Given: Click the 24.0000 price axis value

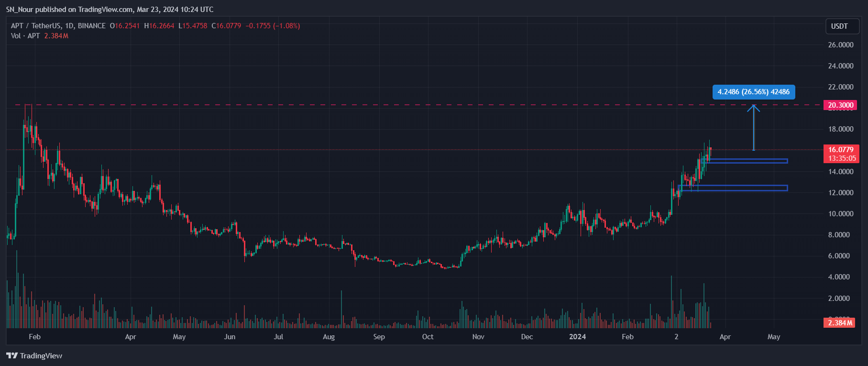Looking at the screenshot, I should pos(841,66).
